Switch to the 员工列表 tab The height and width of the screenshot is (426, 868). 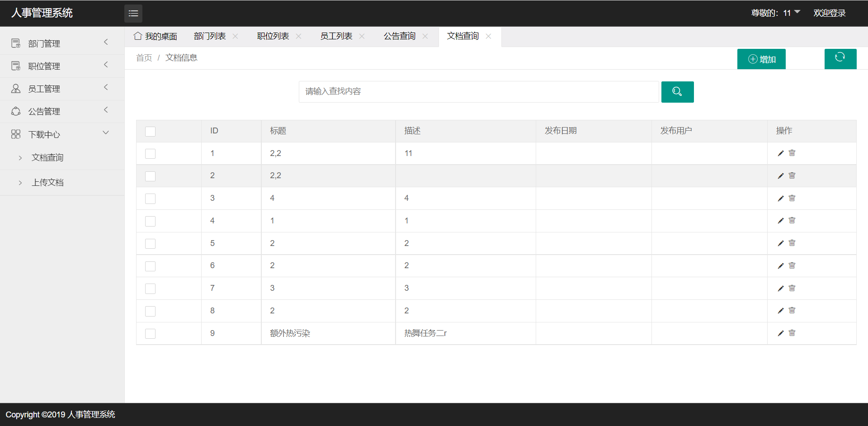pyautogui.click(x=336, y=36)
